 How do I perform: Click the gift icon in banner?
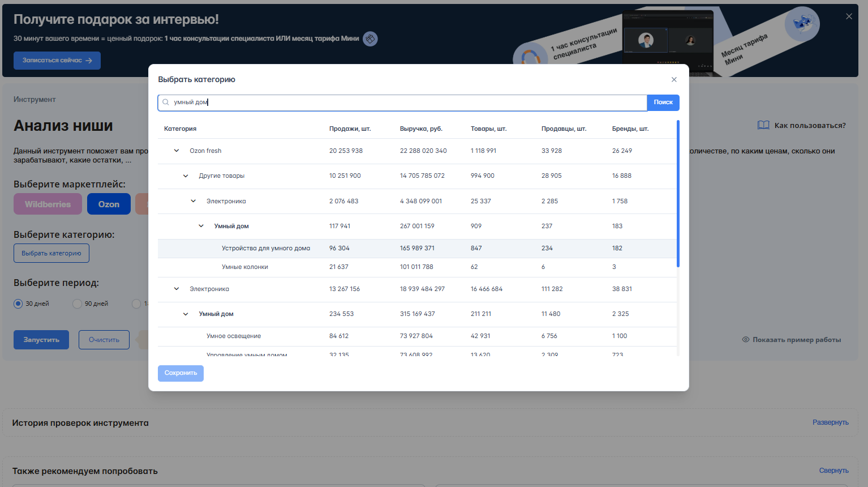coord(370,39)
